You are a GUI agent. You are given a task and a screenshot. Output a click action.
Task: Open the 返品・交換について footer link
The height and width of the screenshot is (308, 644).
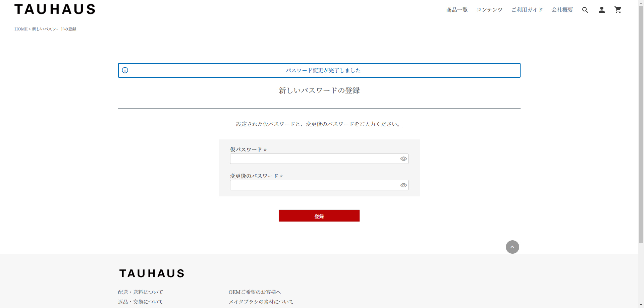[140, 302]
